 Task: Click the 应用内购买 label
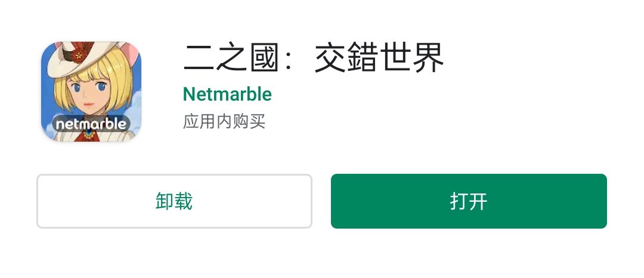click(224, 122)
